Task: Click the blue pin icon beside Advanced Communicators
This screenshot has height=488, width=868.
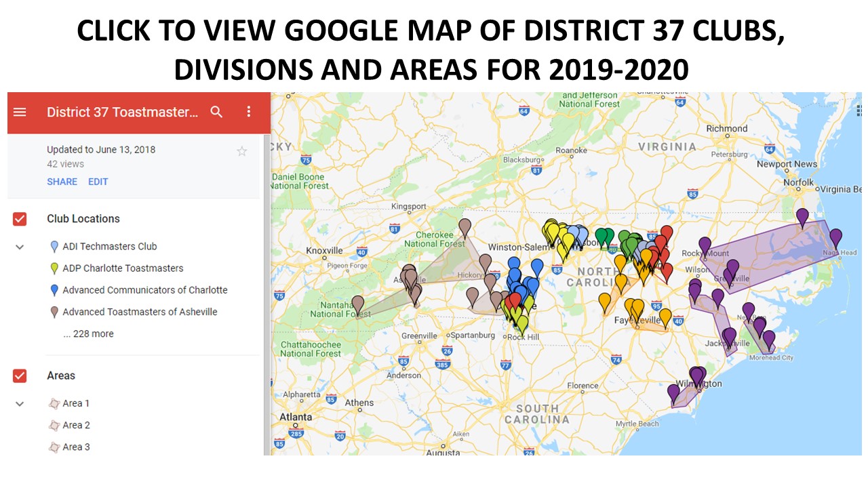Action: [x=54, y=290]
